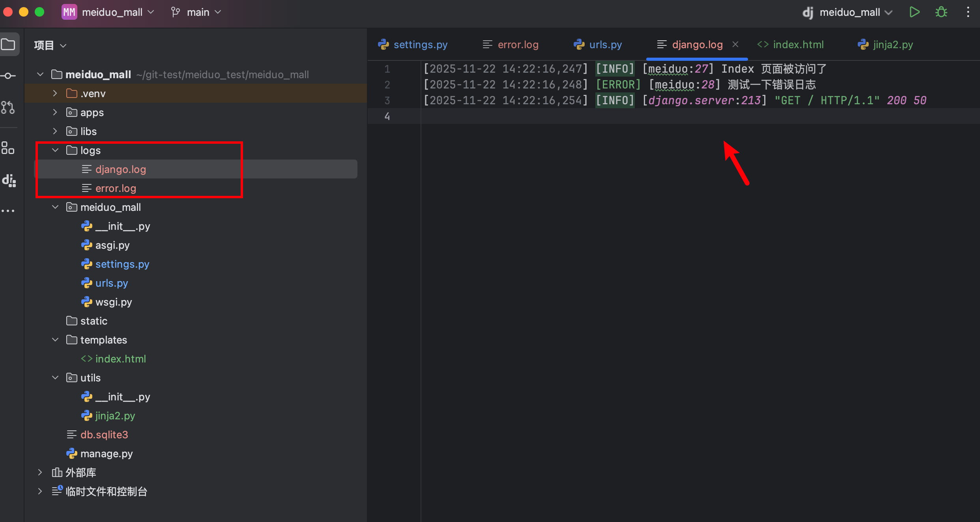Open error.log in the project tree
Screen dimensions: 980x522
tap(116, 188)
